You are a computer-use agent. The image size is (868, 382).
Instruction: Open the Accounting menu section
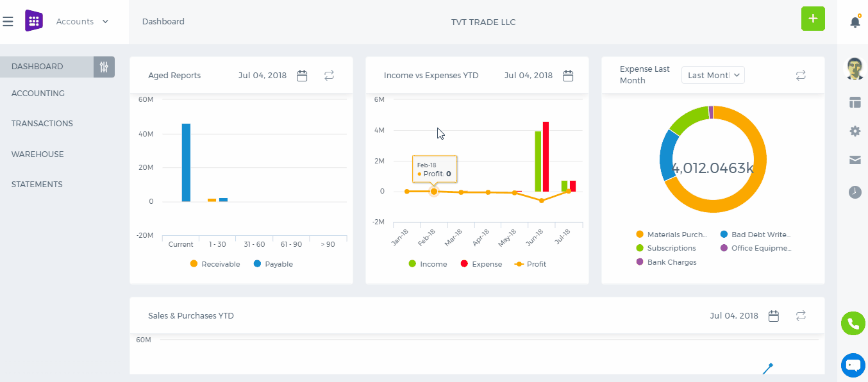38,94
